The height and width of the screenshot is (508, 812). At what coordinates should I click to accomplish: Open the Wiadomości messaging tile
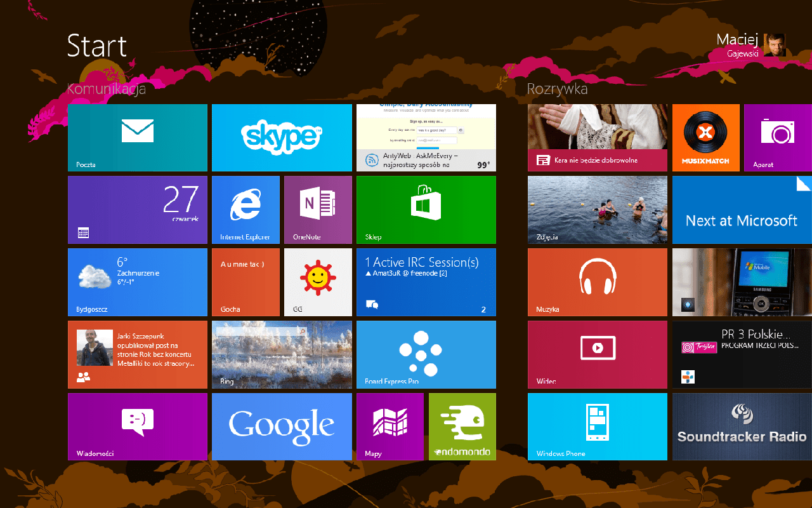[x=138, y=427]
